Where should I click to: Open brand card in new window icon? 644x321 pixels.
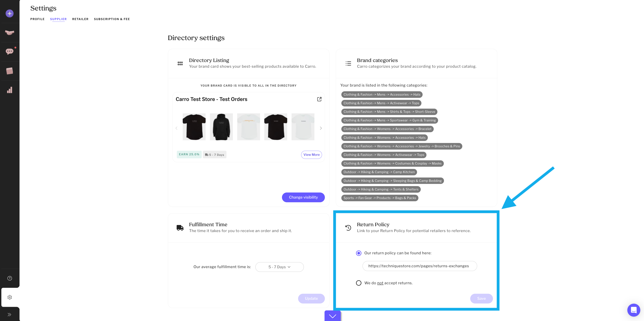click(319, 99)
